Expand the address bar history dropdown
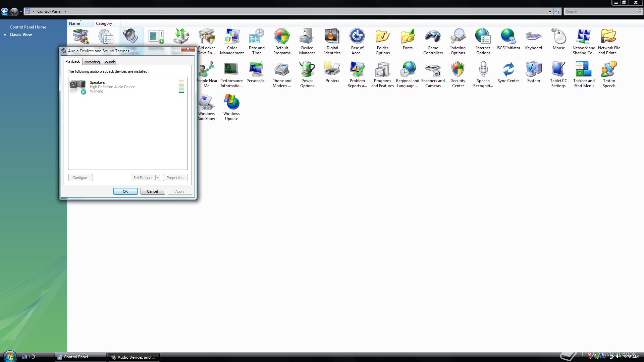644x362 pixels. [550, 11]
